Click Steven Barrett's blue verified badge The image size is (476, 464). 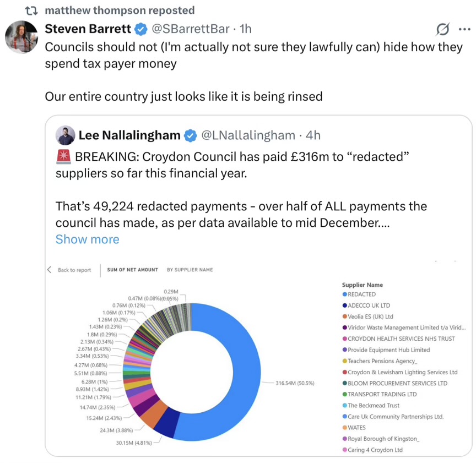pos(140,29)
